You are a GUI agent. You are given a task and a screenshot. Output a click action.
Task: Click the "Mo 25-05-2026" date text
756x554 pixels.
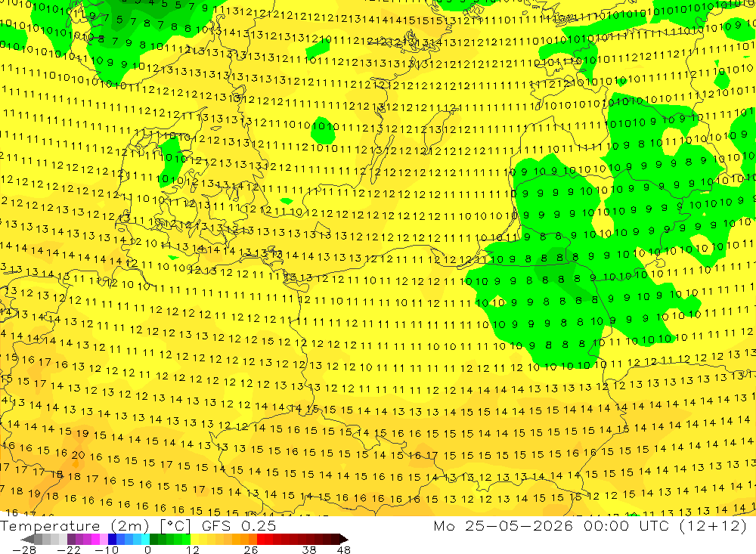coord(503,525)
